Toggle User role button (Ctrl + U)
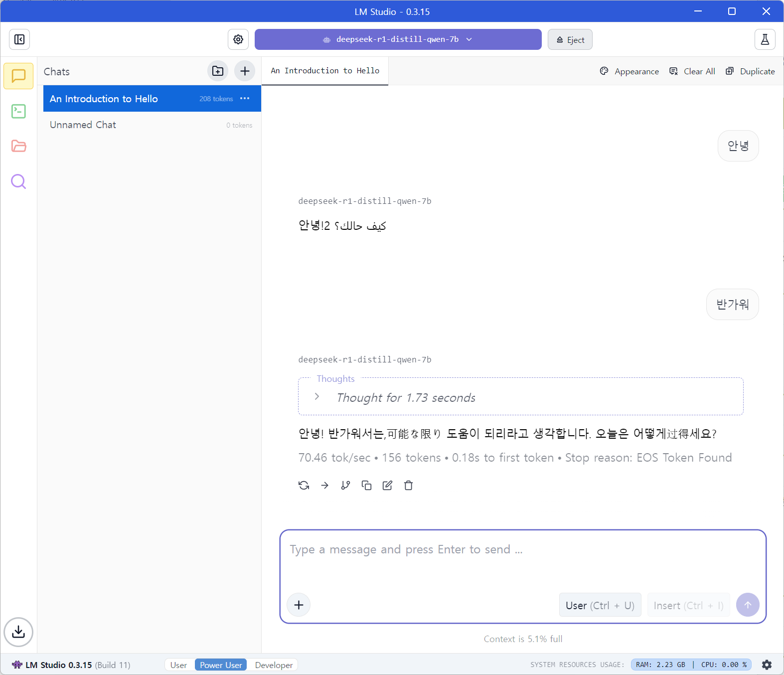The width and height of the screenshot is (784, 675). point(600,605)
